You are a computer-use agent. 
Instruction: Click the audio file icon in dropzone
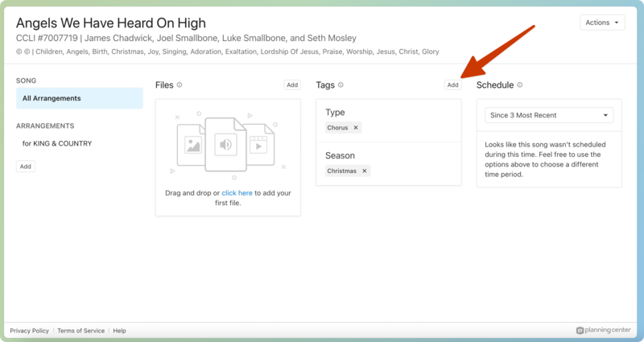click(225, 145)
